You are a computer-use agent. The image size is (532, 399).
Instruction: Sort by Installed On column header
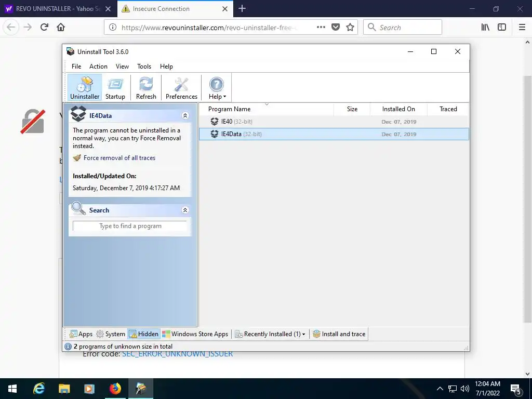[x=398, y=109]
